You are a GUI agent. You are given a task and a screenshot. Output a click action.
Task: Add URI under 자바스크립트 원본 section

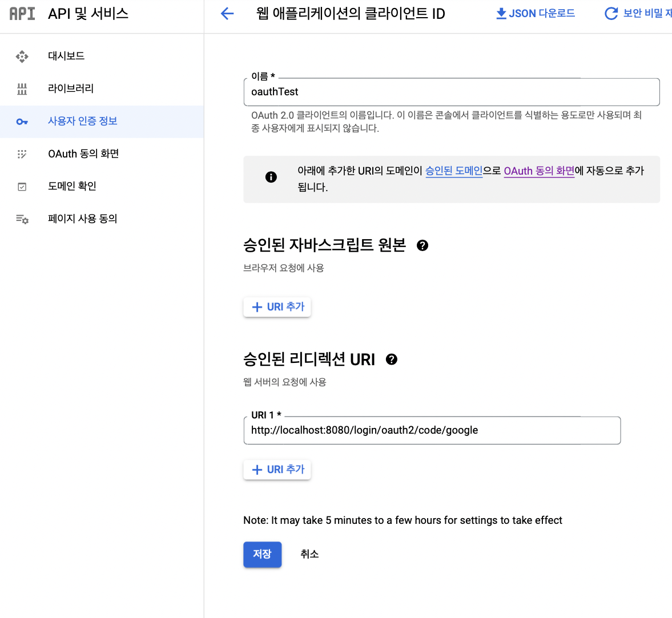click(x=277, y=307)
